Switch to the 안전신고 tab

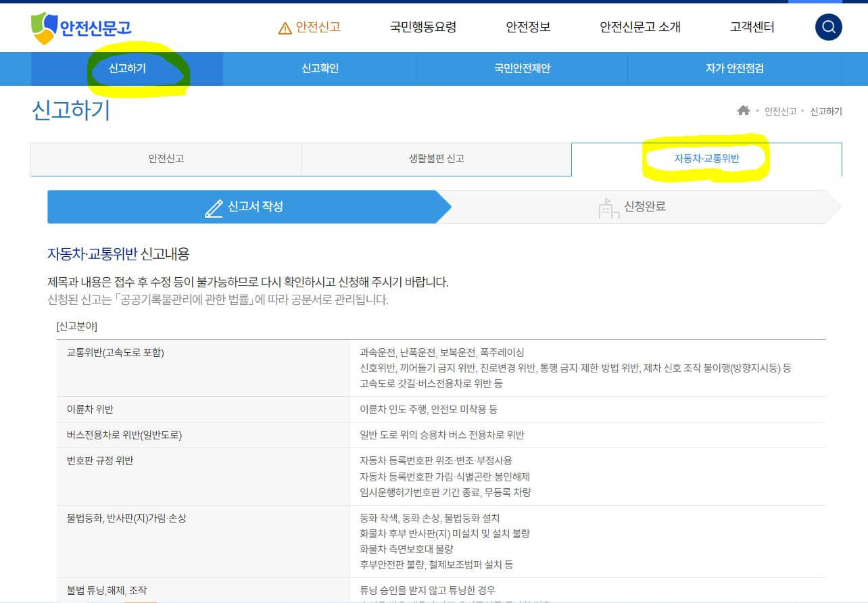[x=165, y=159]
